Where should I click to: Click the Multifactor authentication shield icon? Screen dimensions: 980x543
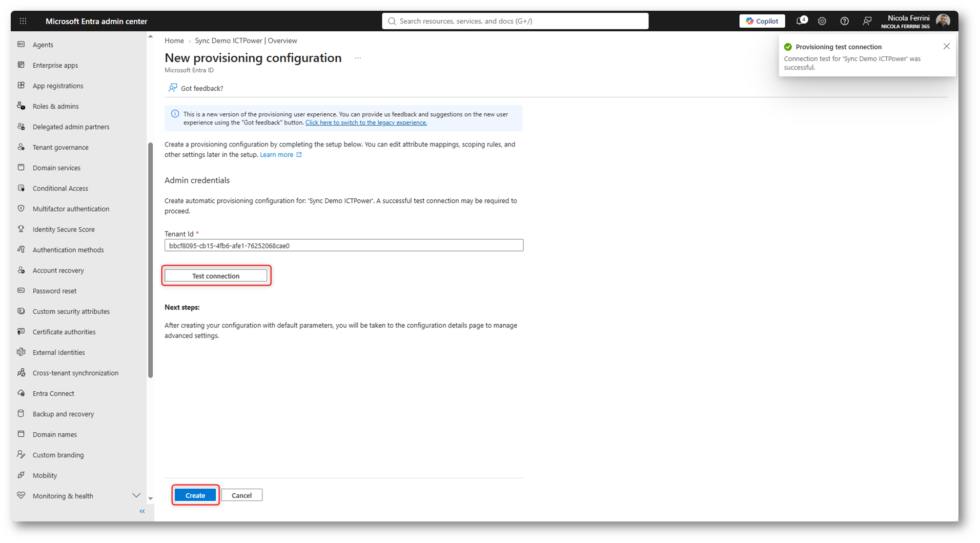pos(21,208)
